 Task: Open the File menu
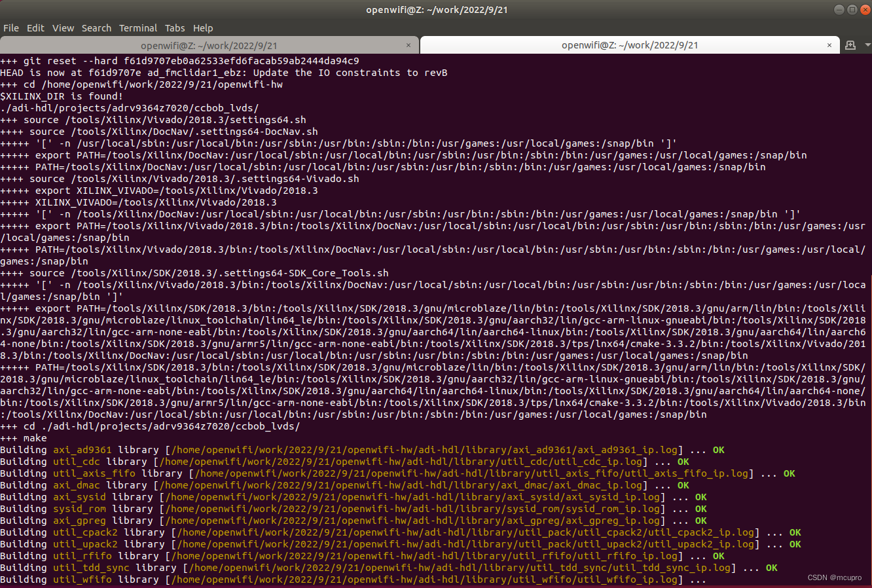(10, 28)
